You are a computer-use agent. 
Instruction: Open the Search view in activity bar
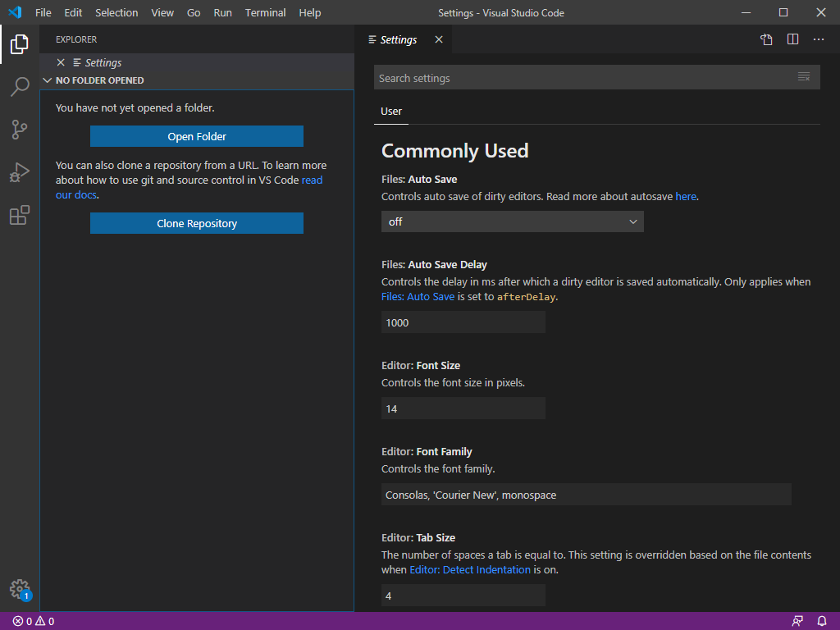pos(20,86)
